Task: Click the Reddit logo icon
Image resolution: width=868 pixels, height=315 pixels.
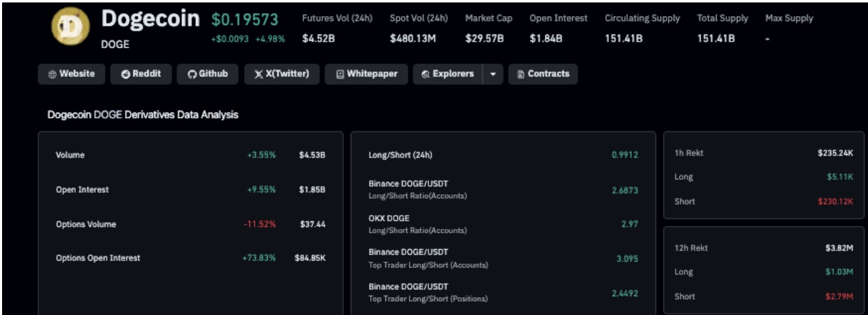Action: point(125,74)
